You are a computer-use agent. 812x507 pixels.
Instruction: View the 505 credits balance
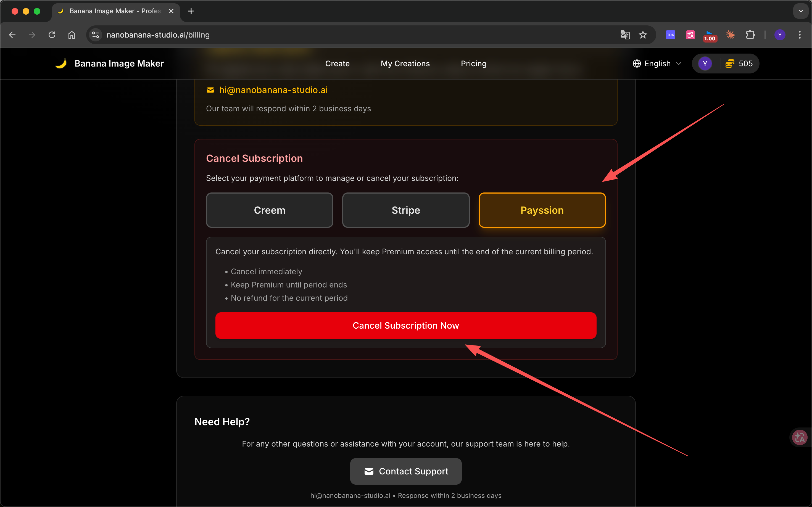pos(746,64)
